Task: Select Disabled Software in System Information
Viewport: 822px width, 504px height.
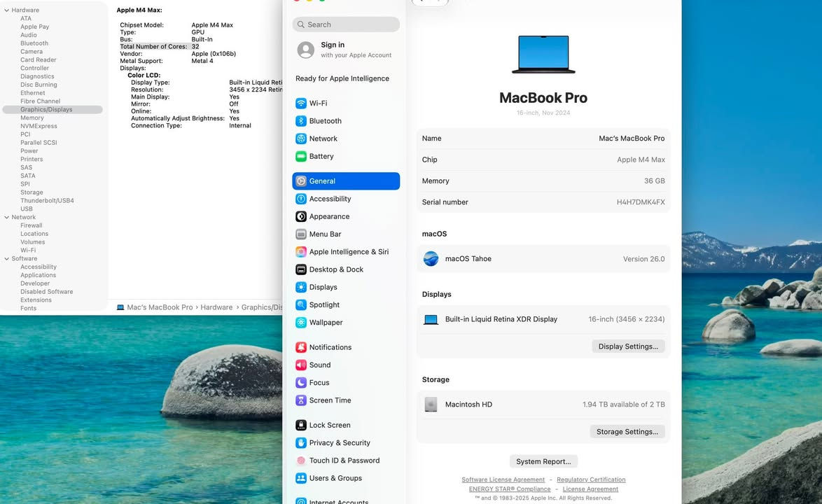Action: coord(47,292)
